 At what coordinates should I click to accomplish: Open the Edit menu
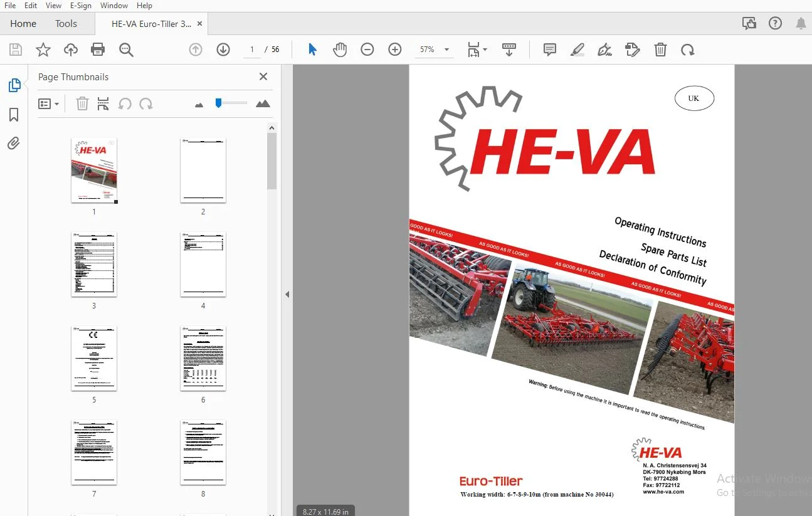[31, 6]
